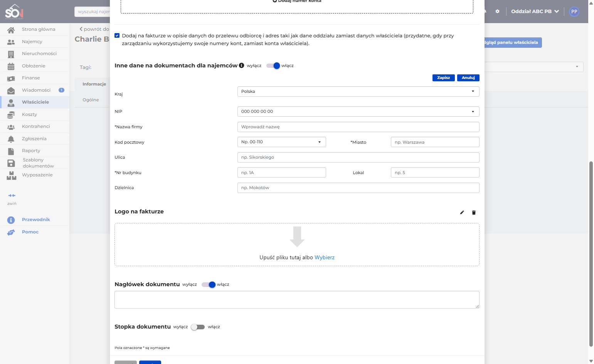
Task: Click the Raporty document icon
Action: point(11,151)
